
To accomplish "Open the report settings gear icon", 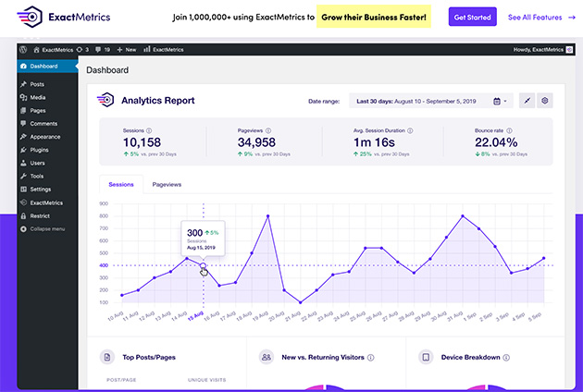I will [x=545, y=101].
